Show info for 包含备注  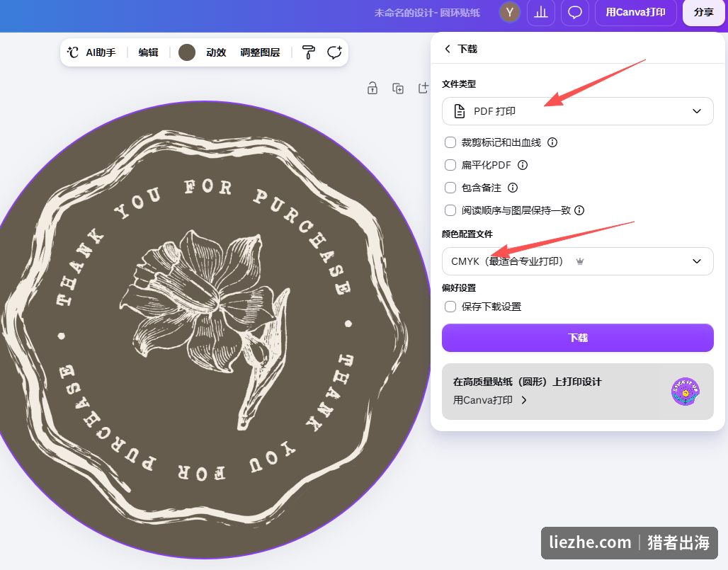click(x=513, y=188)
